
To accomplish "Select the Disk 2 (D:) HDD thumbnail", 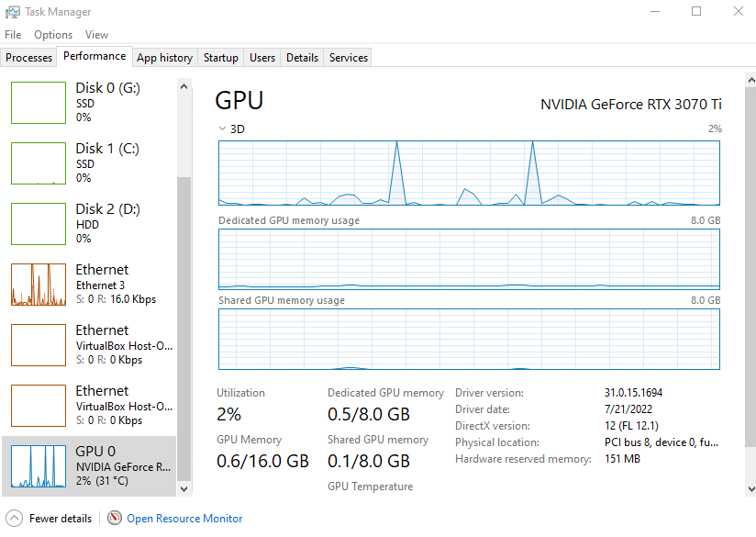I will click(x=39, y=223).
